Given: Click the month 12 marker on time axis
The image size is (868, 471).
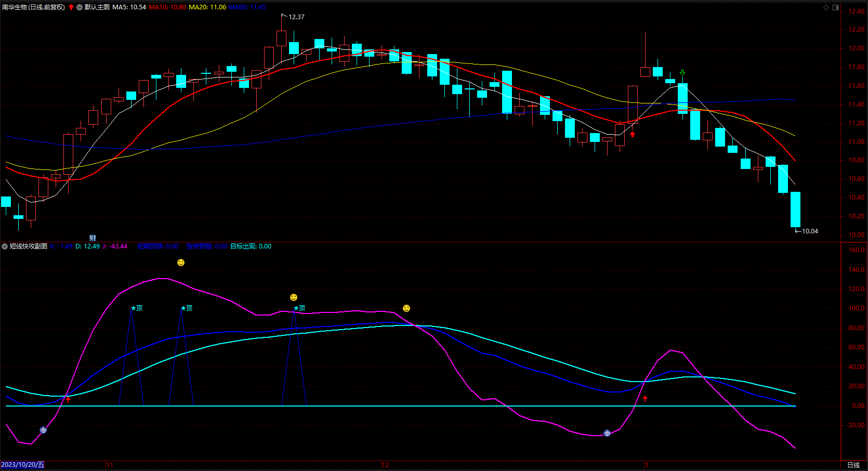Looking at the screenshot, I should tap(385, 465).
